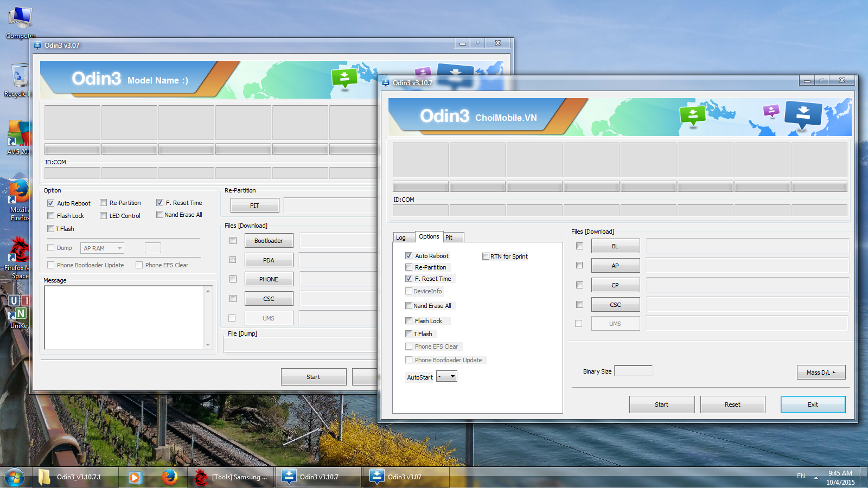Select the Options tab
The width and height of the screenshot is (868, 488).
coord(429,236)
